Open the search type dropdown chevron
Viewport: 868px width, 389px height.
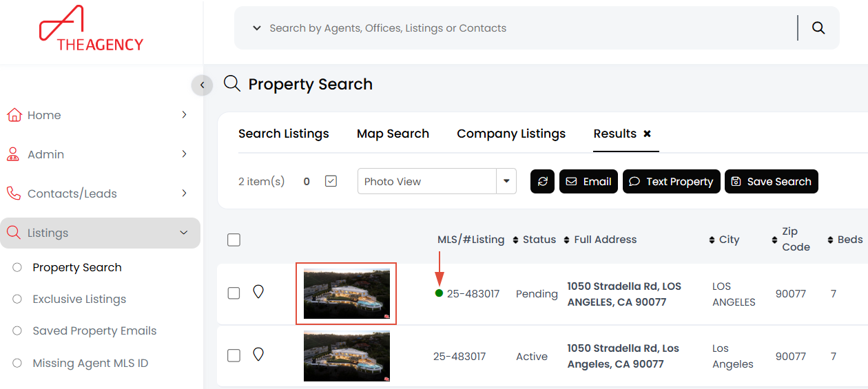coord(257,28)
